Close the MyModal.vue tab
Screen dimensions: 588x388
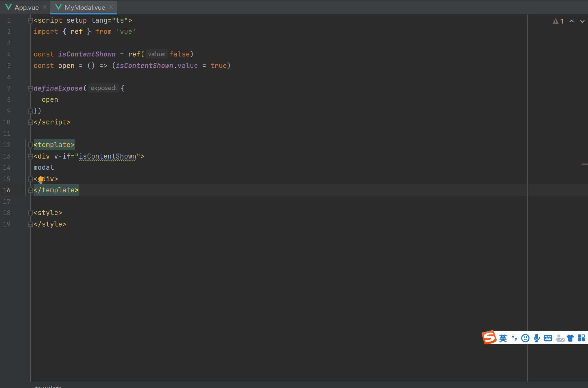coord(110,7)
